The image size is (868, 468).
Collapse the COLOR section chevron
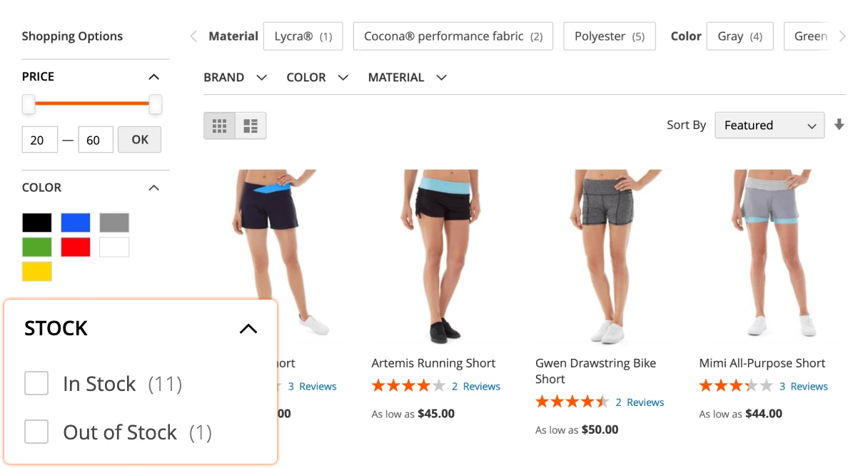pyautogui.click(x=153, y=187)
